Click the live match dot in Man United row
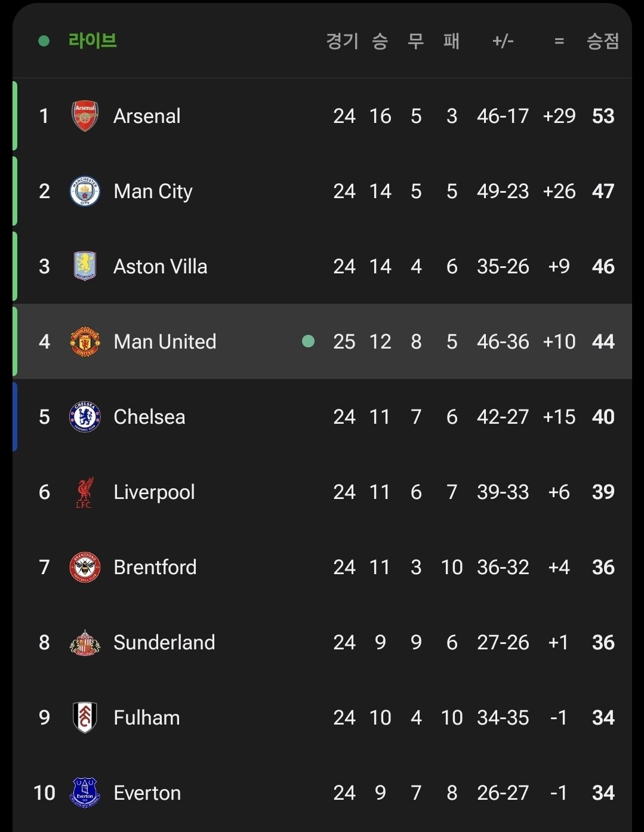The height and width of the screenshot is (832, 644). (x=308, y=341)
